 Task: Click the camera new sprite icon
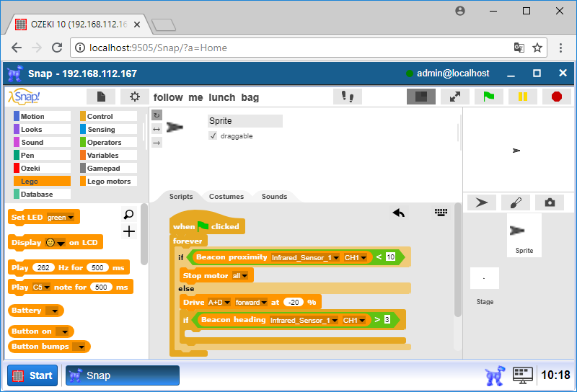tap(550, 202)
